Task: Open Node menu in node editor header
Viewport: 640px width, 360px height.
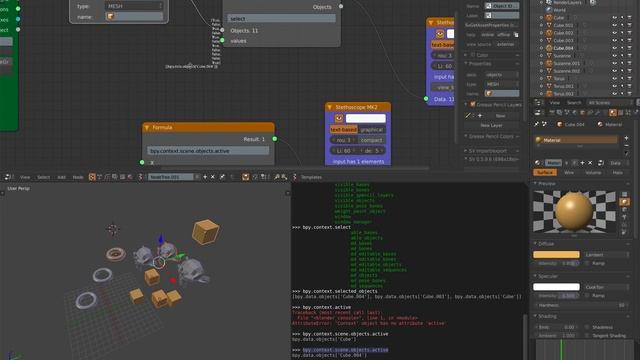Action: pos(78,177)
